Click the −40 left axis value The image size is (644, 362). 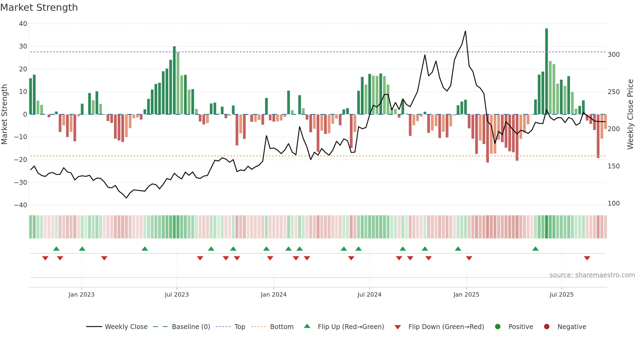(x=21, y=205)
